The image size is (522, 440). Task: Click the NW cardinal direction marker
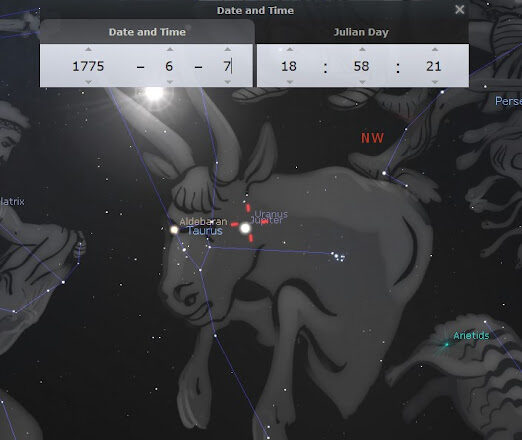372,138
